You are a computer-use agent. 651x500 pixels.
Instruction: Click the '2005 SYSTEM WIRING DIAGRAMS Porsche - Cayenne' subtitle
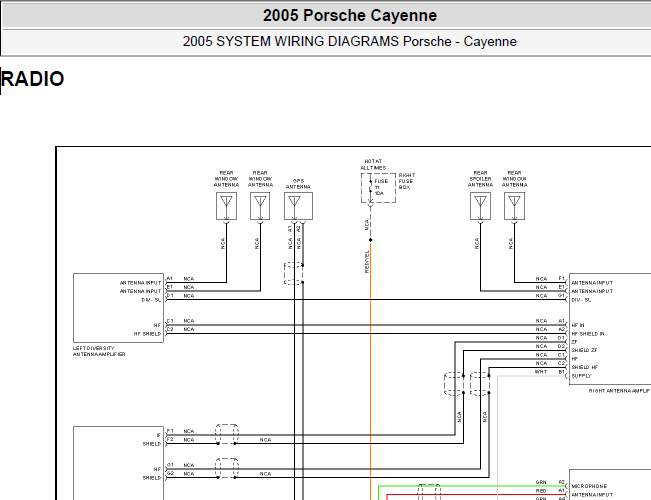coord(350,42)
